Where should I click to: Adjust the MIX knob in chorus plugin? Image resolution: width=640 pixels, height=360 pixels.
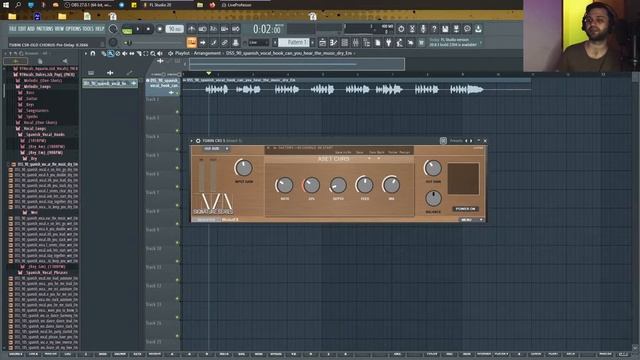(391, 185)
